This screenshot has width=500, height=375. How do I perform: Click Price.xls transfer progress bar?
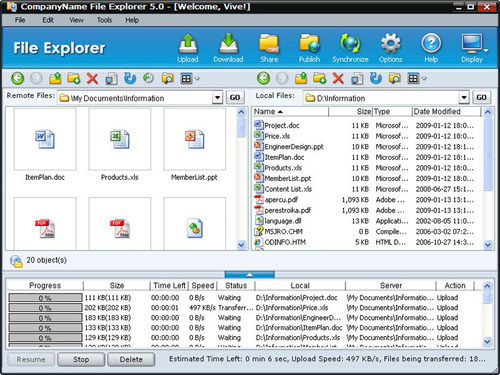(45, 308)
